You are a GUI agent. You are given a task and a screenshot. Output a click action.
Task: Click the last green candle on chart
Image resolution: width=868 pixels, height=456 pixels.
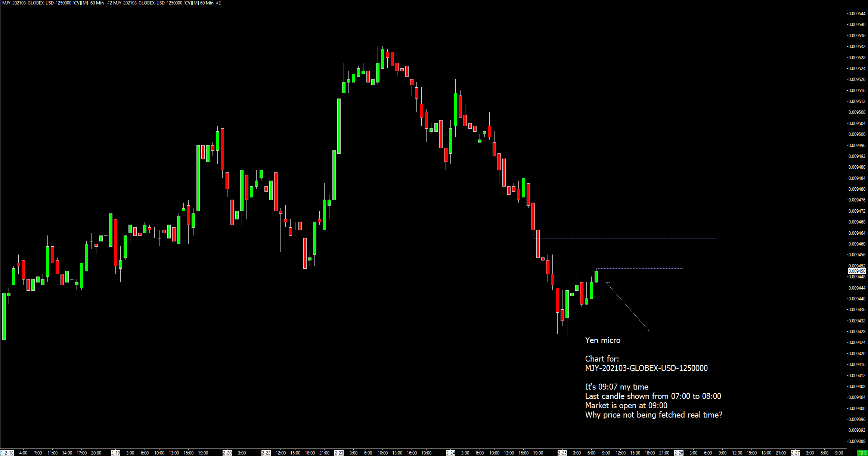(596, 277)
